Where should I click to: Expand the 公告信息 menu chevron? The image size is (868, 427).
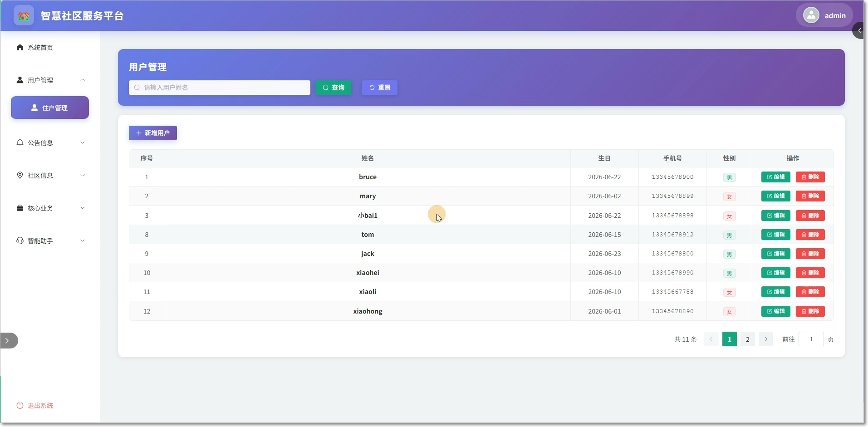pos(83,142)
